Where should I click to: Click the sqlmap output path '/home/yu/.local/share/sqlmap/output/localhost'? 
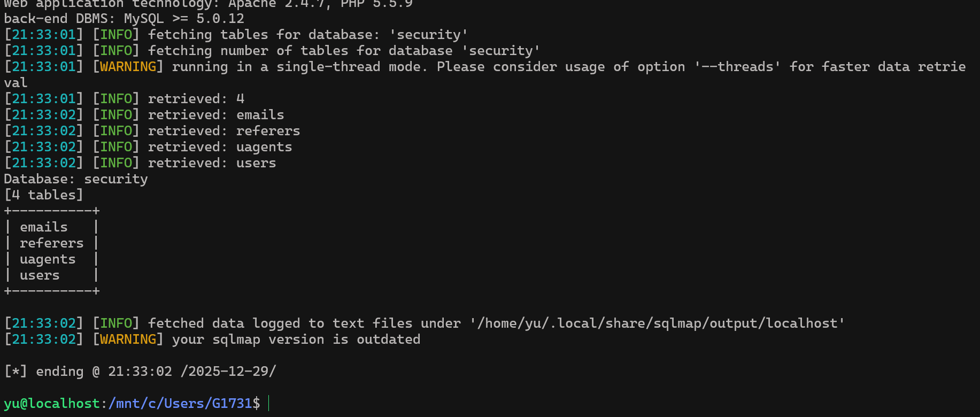(x=657, y=323)
